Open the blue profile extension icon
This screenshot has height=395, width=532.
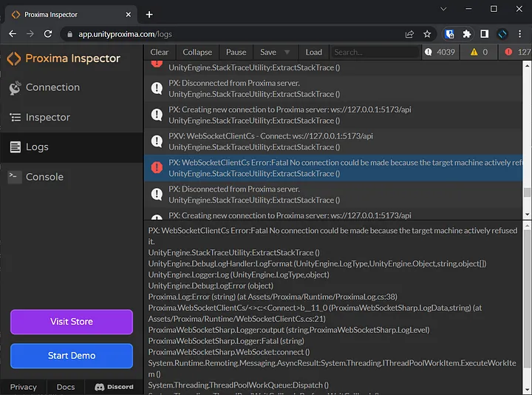(x=502, y=34)
